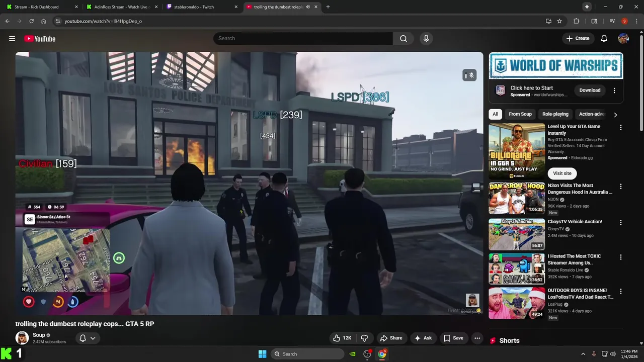Open CboysTV Auction video thumbnail
Image resolution: width=644 pixels, height=362 pixels.
(x=517, y=234)
